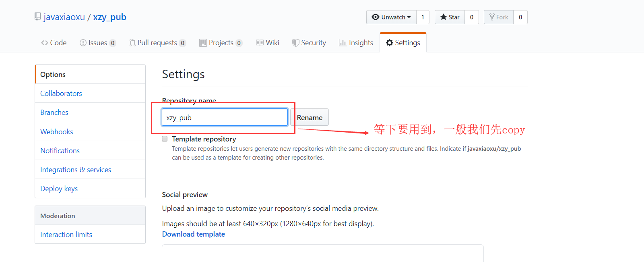Click the Settings page heading
644x262 pixels.
tap(183, 75)
